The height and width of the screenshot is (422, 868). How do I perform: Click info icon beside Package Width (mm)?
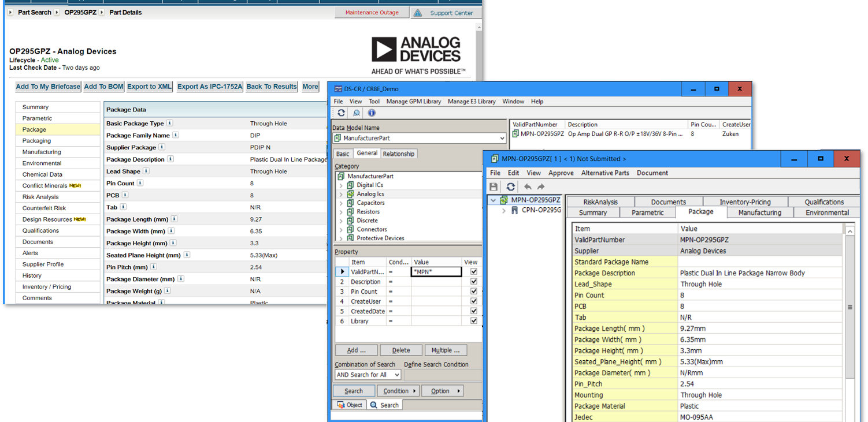point(171,231)
